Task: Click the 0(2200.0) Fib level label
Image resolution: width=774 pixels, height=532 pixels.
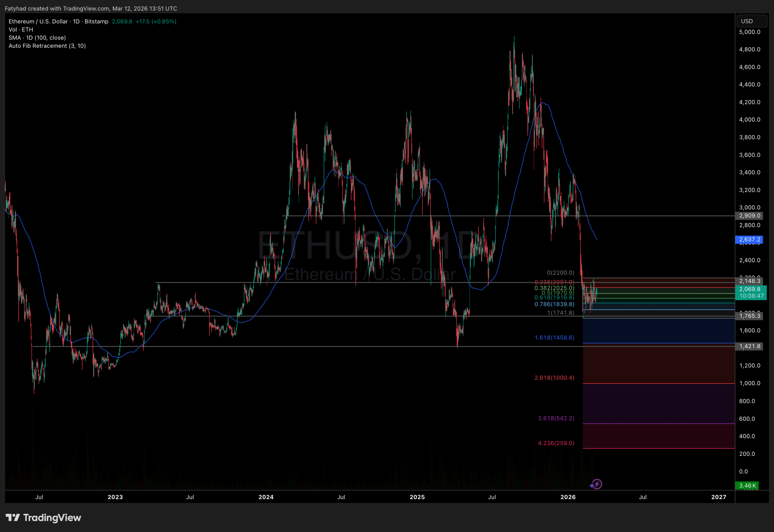Action: [x=561, y=273]
